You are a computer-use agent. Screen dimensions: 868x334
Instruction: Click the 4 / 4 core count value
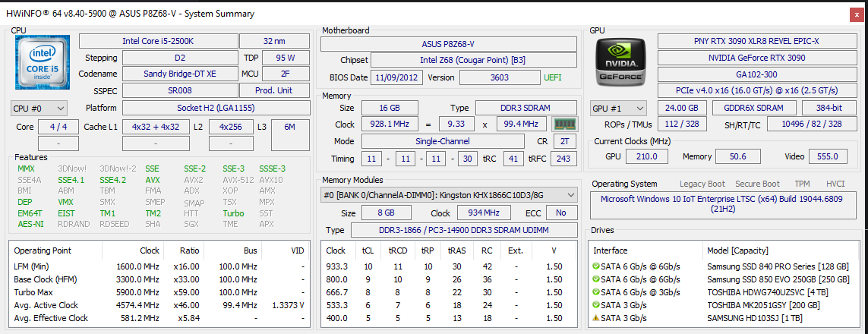click(58, 127)
